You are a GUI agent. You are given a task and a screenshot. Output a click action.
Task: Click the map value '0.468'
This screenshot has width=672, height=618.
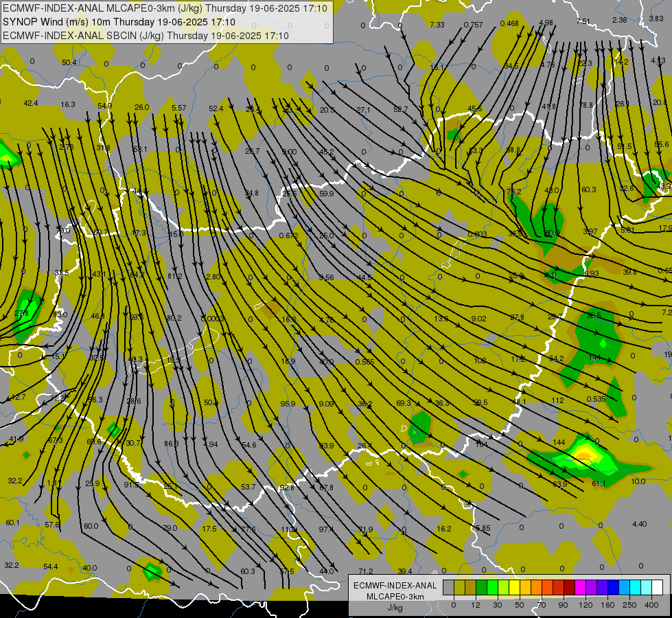pos(509,23)
